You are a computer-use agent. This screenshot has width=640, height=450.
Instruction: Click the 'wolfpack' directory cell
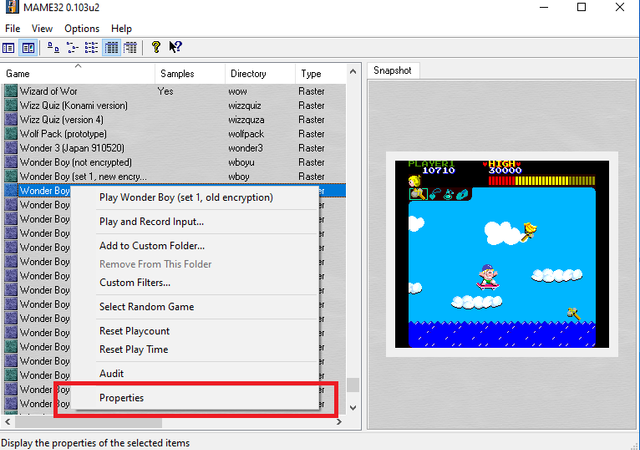(x=246, y=134)
